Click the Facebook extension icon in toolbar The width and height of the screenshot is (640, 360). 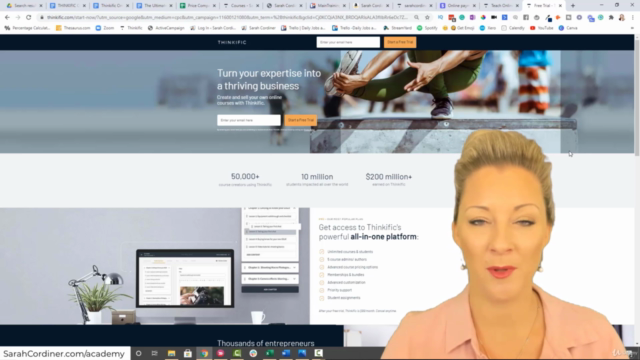(x=526, y=18)
